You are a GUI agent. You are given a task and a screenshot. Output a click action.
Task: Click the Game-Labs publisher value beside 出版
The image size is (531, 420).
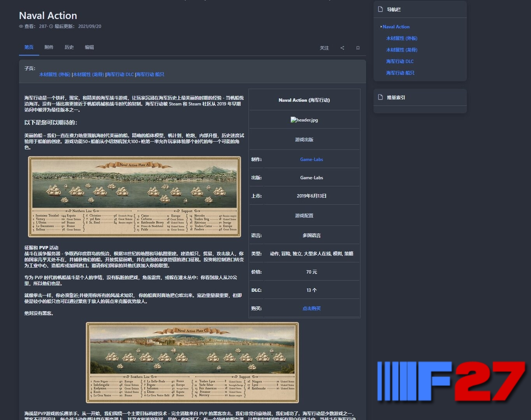pos(311,178)
